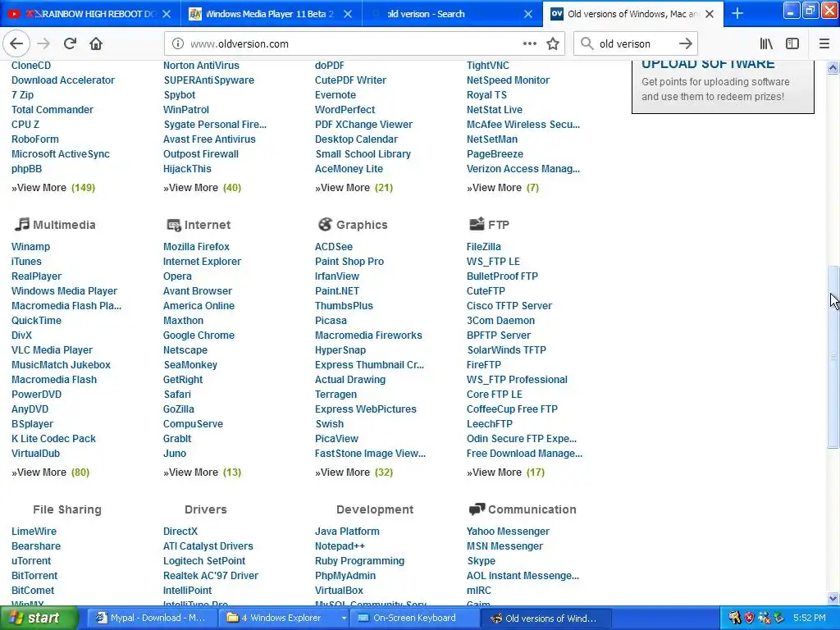Viewport: 840px width, 630px height.
Task: Open Windows Media Player link
Action: (x=64, y=291)
